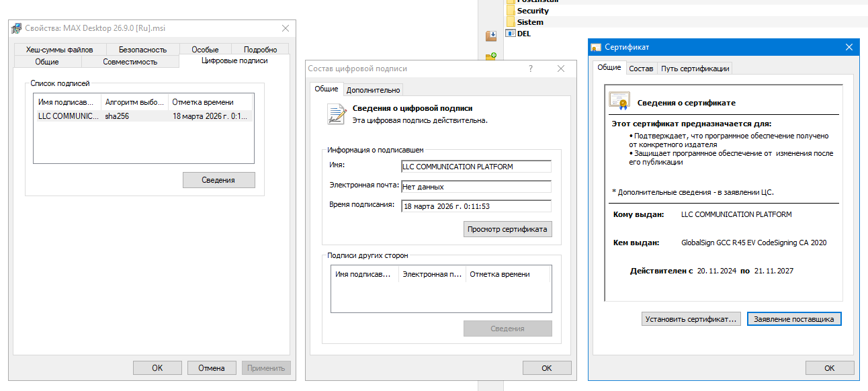Click the Время подписания field
This screenshot has height=391, width=868.
pos(476,206)
